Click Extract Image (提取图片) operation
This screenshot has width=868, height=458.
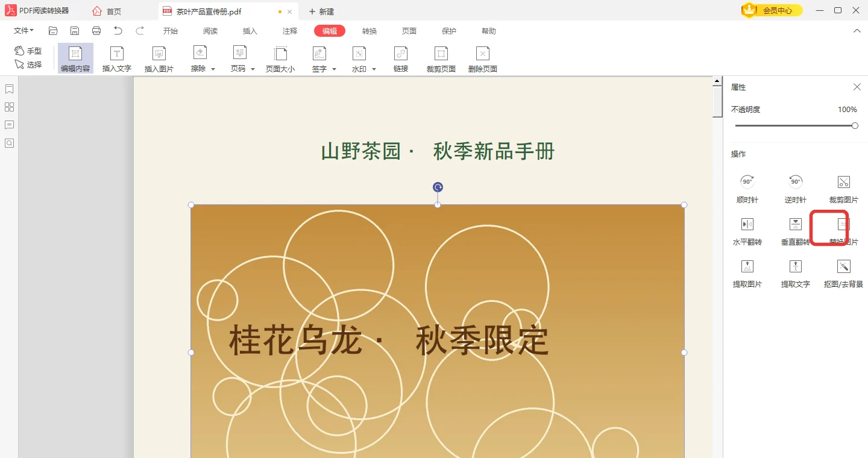tap(747, 274)
